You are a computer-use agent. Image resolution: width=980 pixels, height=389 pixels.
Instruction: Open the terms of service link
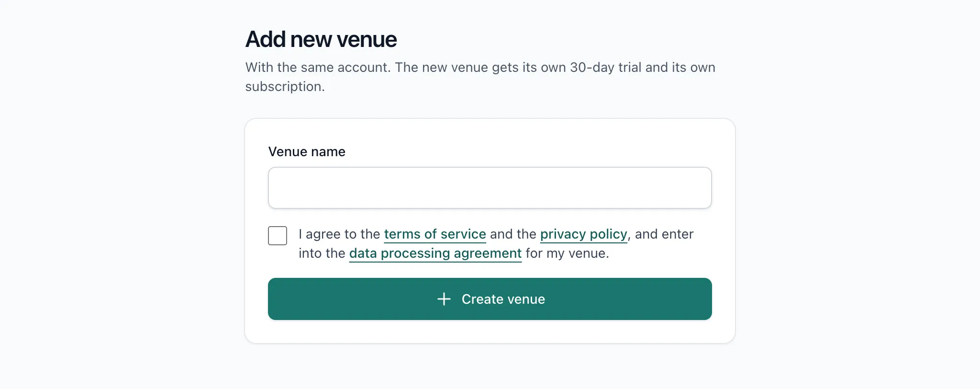[435, 234]
